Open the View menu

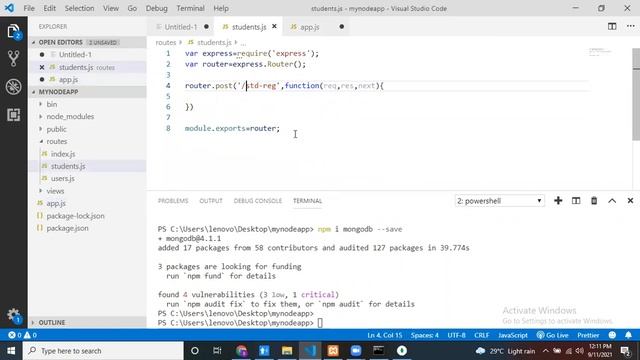pos(111,8)
